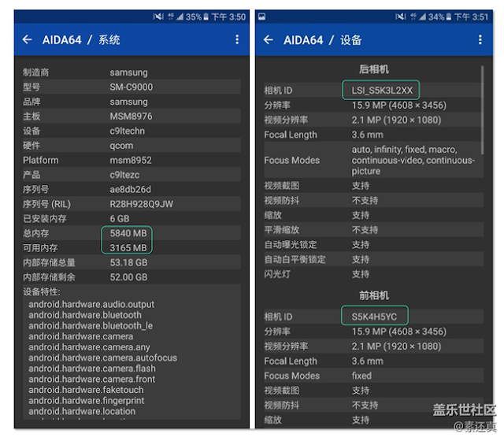
Task: Tap signal strength icon in right status bar
Action: click(422, 17)
